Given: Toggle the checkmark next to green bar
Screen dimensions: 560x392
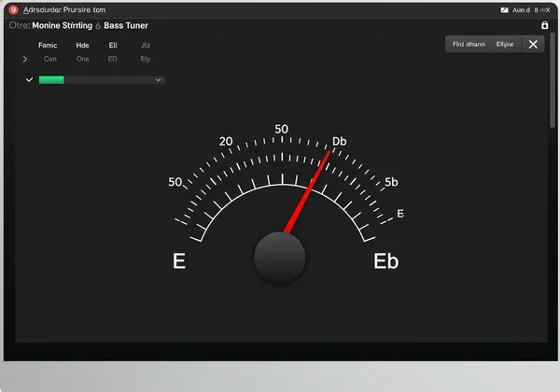Looking at the screenshot, I should click(29, 79).
